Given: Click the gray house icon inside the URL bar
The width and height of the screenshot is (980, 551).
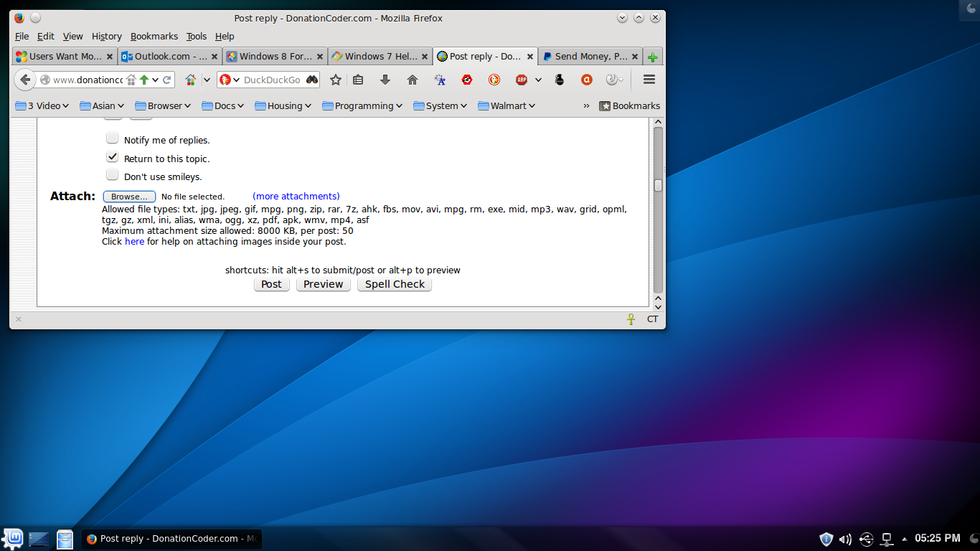Looking at the screenshot, I should point(131,80).
